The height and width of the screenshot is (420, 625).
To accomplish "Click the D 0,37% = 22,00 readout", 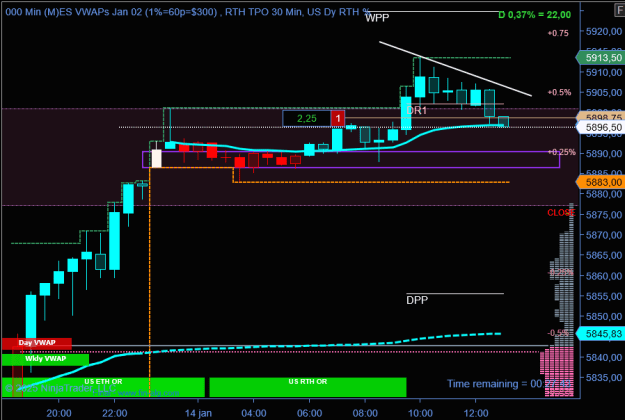I will coord(535,15).
